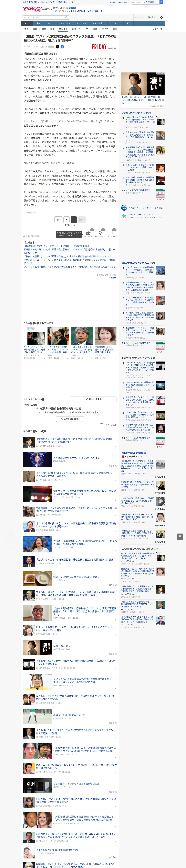
Task: Open the マイページ link
Action: [x=139, y=18]
